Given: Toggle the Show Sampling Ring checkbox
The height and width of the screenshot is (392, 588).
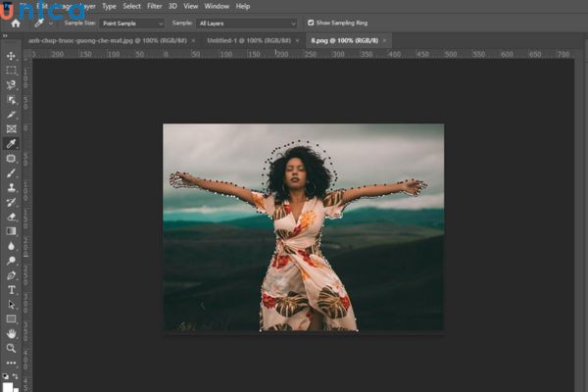Looking at the screenshot, I should (311, 23).
